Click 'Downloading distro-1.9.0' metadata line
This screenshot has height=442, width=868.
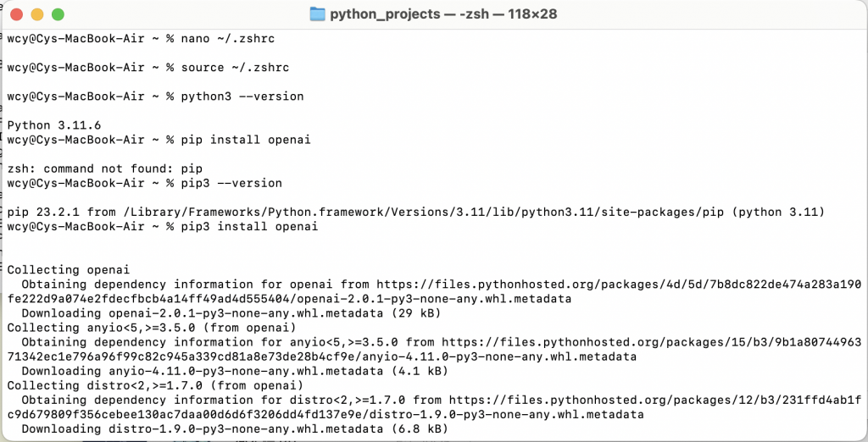tap(235, 428)
